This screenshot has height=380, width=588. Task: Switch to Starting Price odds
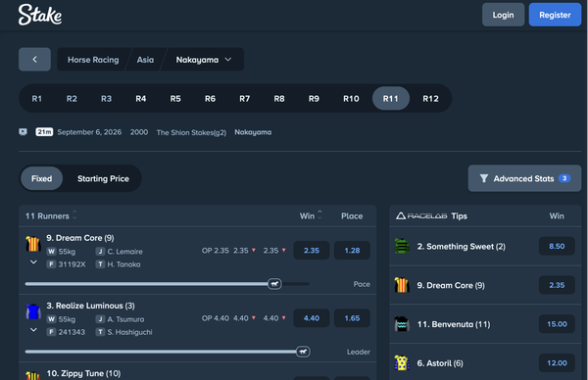(x=103, y=178)
